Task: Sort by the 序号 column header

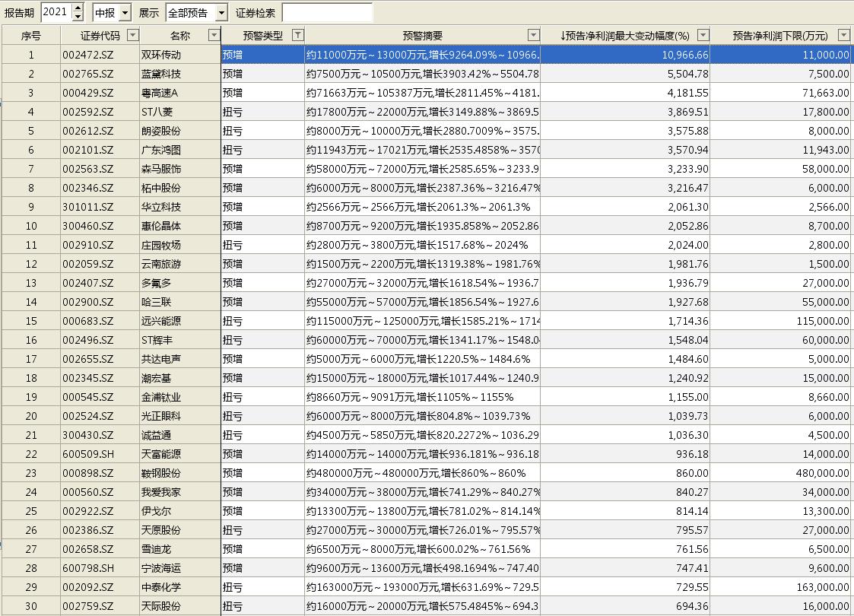Action: click(30, 36)
